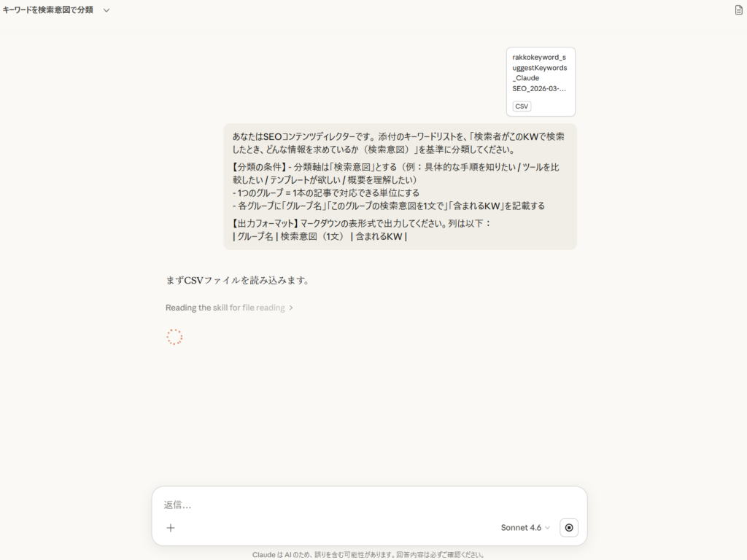Select the conversation title キーワードを検索意図で分類
Image resolution: width=747 pixels, height=560 pixels.
[47, 11]
